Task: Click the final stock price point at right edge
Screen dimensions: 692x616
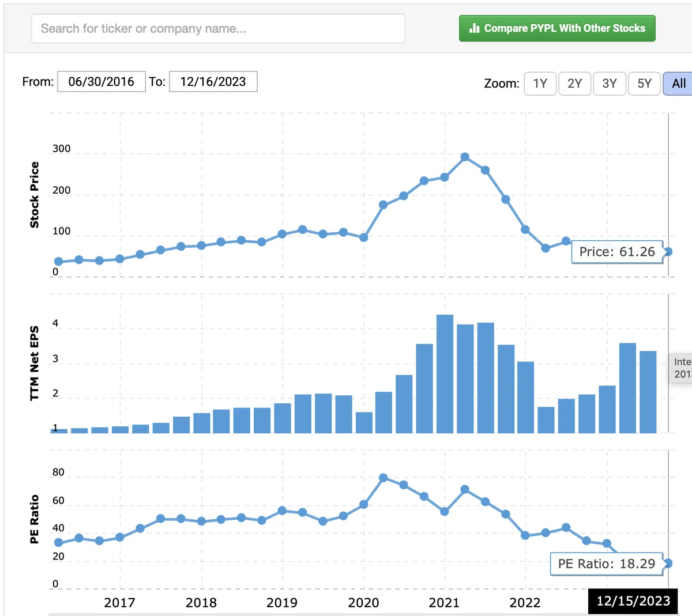Action: coord(668,252)
